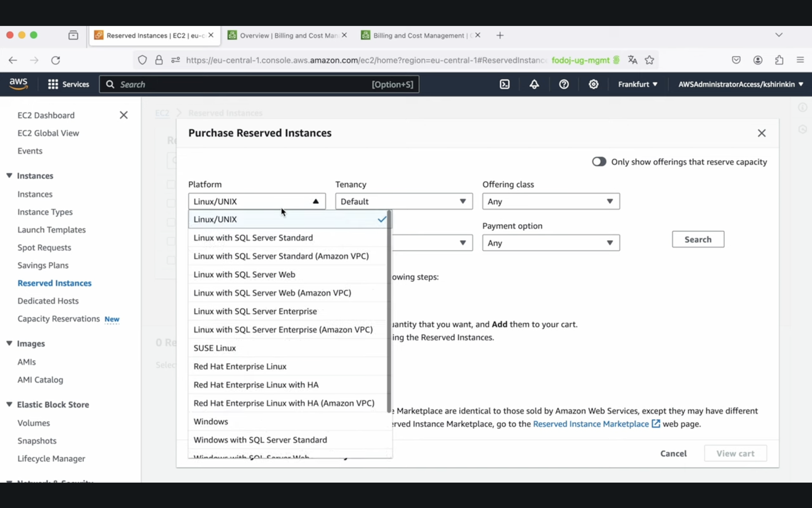Select Windows with SQL Server Standard
This screenshot has width=812, height=508.
(288, 440)
